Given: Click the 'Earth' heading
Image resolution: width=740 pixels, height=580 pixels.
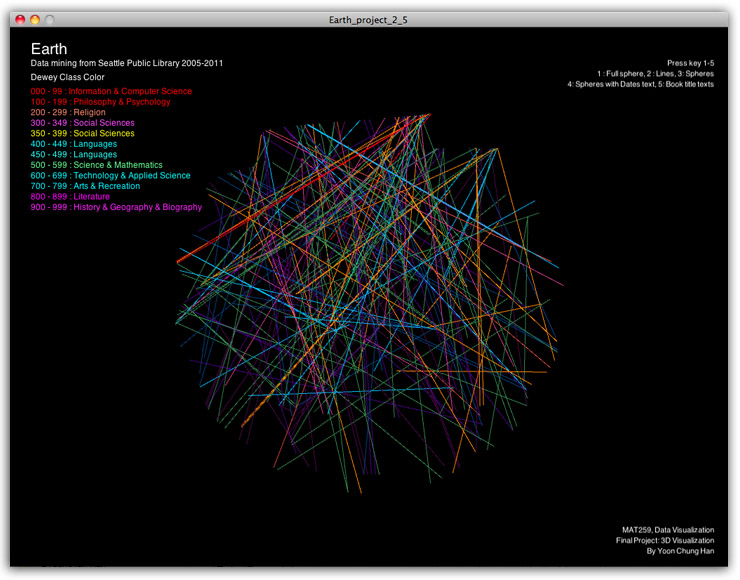Looking at the screenshot, I should click(x=49, y=49).
